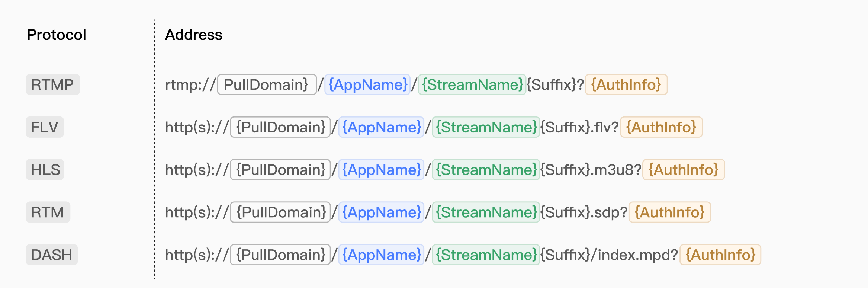Select green StreamName tag in RTMP row
The height and width of the screenshot is (288, 868).
tap(472, 84)
